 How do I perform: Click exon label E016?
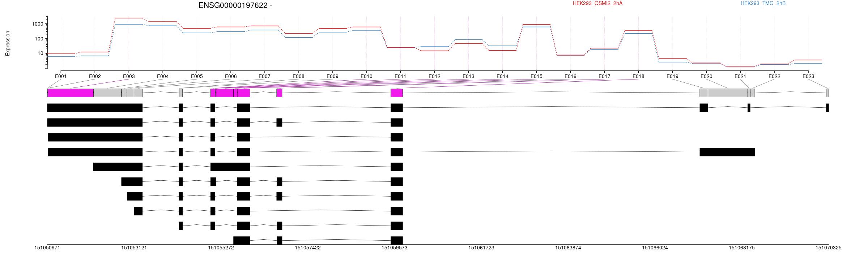point(570,76)
